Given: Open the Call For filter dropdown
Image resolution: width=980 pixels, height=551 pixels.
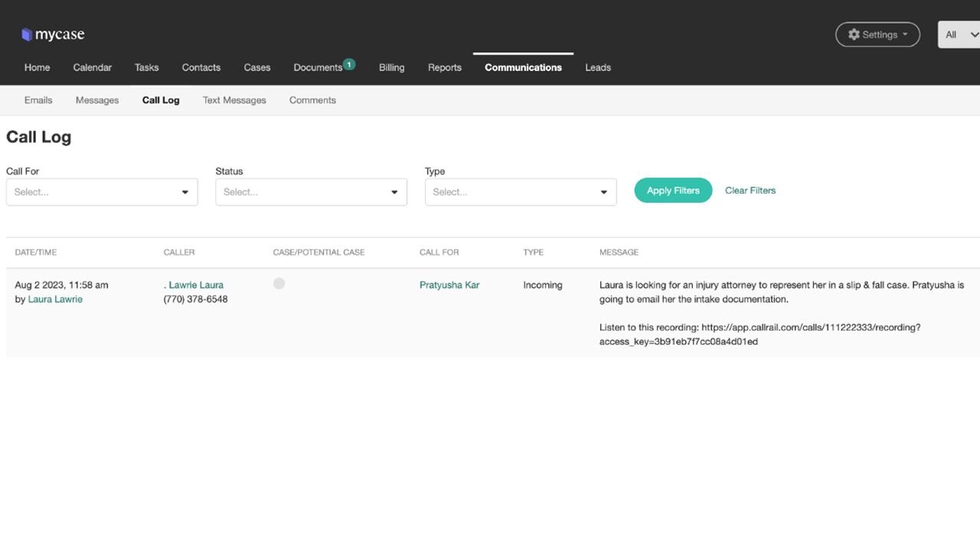Looking at the screenshot, I should click(102, 191).
